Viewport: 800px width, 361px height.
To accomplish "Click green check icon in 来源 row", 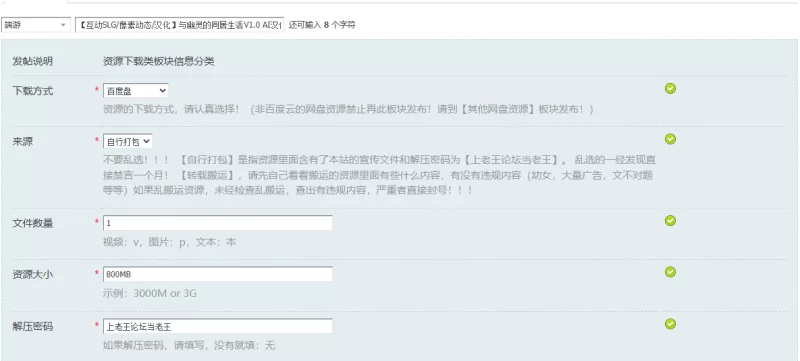I will point(670,139).
